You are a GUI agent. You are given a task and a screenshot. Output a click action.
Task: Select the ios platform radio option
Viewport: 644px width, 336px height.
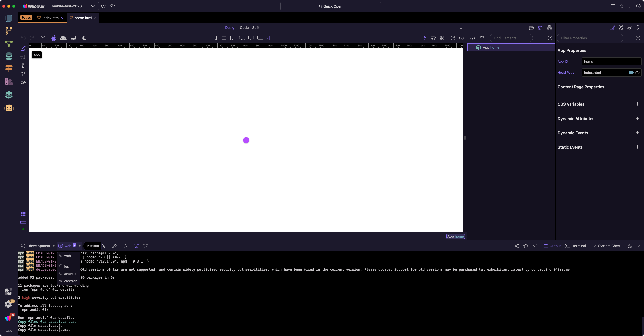pos(66,266)
